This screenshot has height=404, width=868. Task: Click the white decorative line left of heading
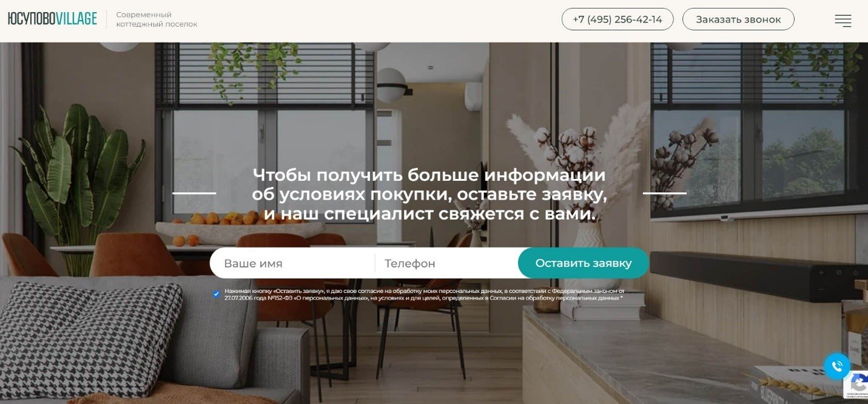pos(194,193)
